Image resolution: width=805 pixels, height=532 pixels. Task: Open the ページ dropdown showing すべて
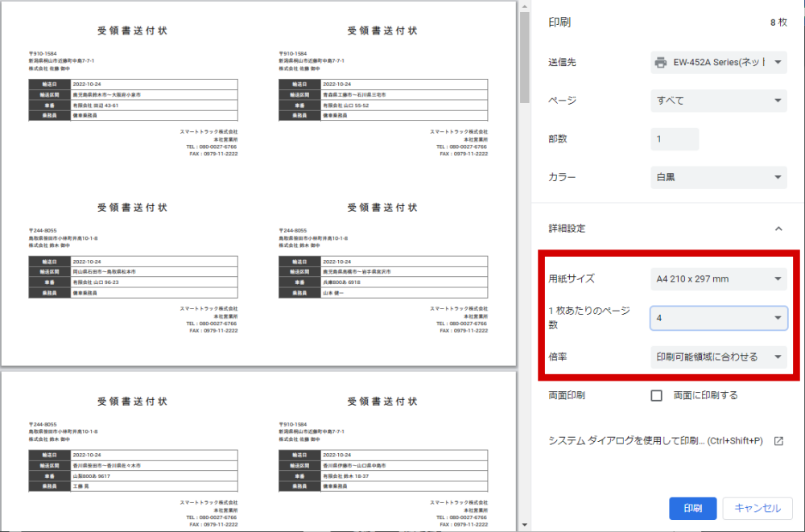[x=718, y=101]
